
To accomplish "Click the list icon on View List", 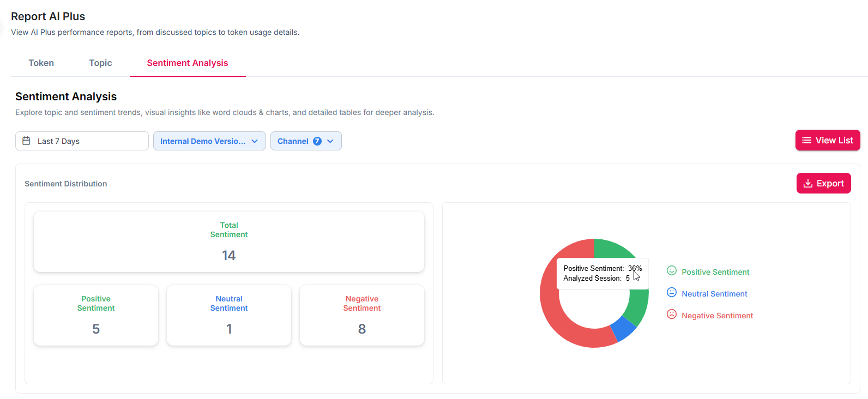I will pos(806,141).
